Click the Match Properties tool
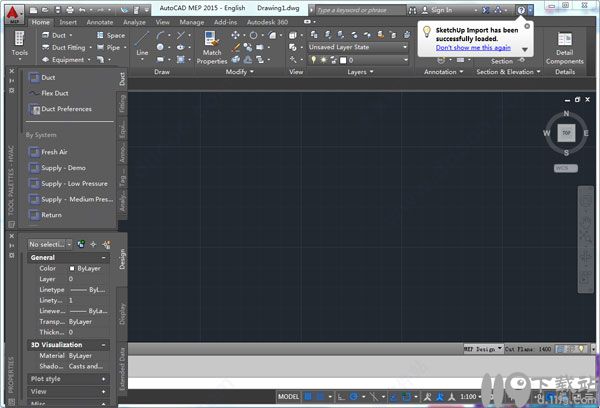The height and width of the screenshot is (408, 600). pos(212,47)
